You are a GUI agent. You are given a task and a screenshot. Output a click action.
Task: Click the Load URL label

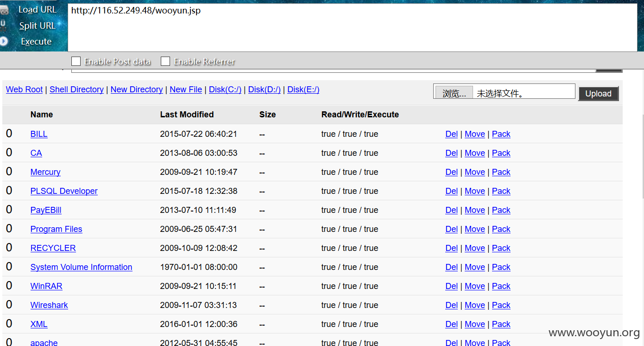(37, 10)
